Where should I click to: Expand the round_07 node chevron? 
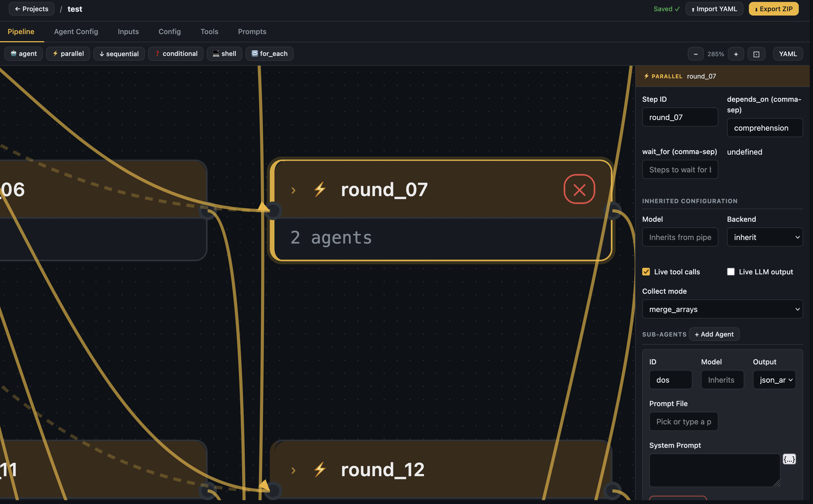[293, 190]
